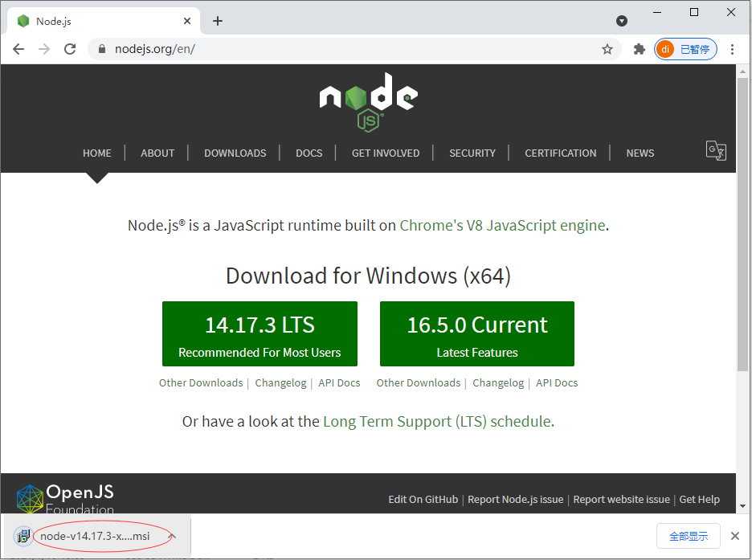Open the SECURITY nav item
752x560 pixels.
(x=472, y=153)
